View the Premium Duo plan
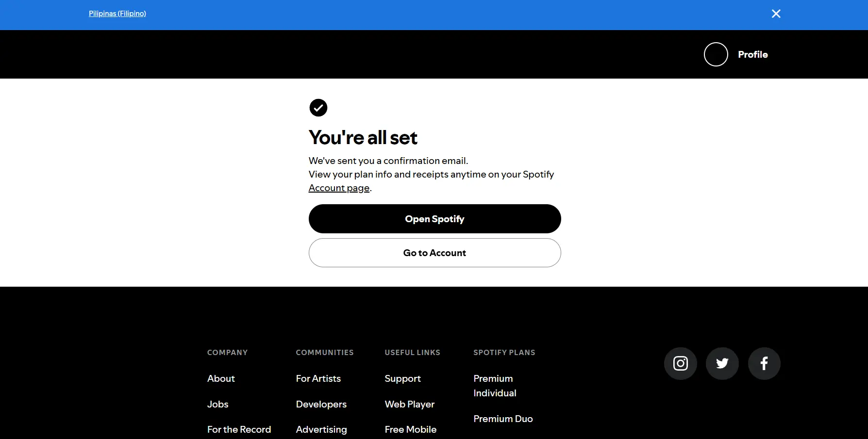The image size is (868, 439). click(x=503, y=419)
